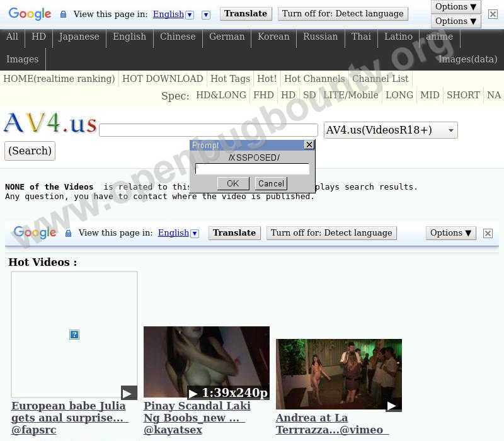Open Pinay Scandal Laki title link
504x441 pixels.
click(x=197, y=418)
